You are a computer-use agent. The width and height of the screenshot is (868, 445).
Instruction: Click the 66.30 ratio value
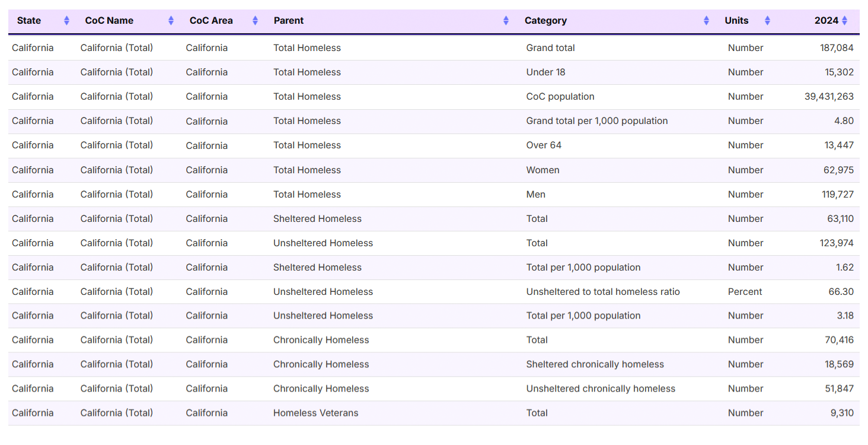(841, 292)
